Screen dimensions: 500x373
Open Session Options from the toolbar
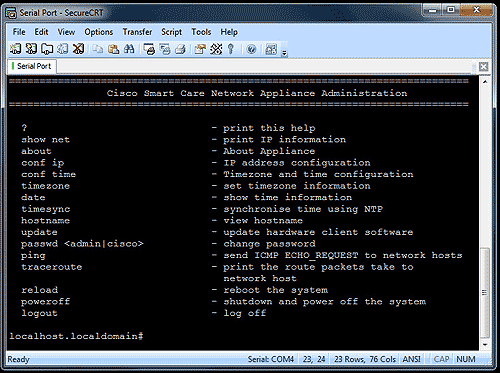click(x=200, y=49)
